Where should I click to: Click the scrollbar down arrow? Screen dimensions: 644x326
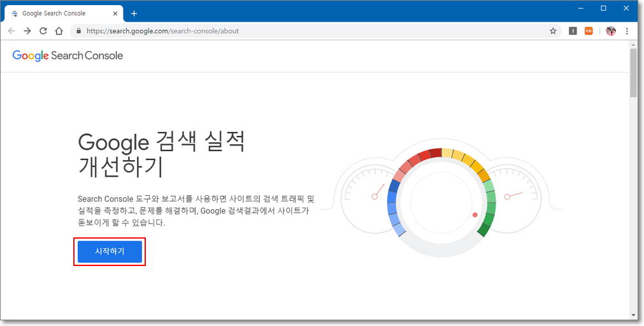point(634,315)
